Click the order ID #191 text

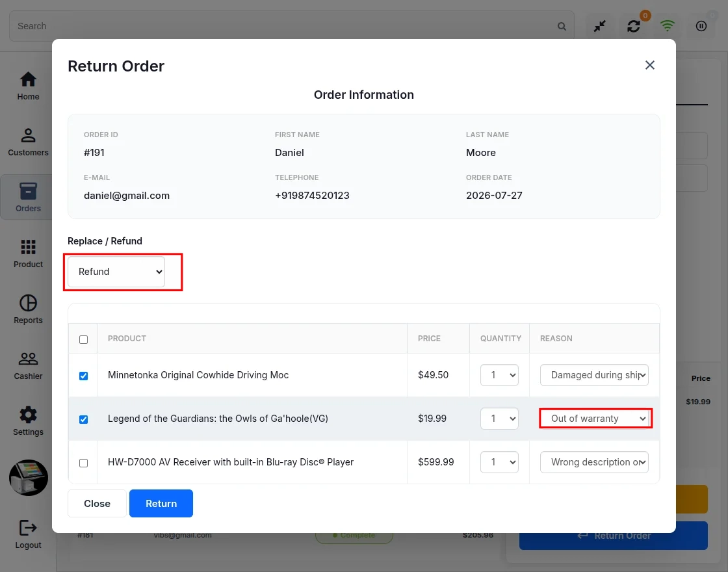(94, 152)
